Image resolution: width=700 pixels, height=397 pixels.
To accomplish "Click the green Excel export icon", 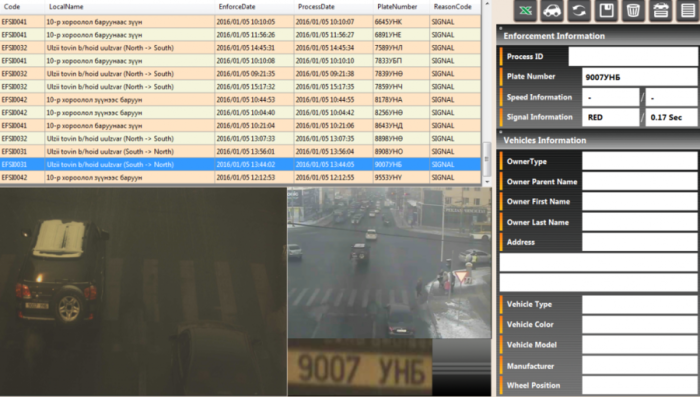I will (x=525, y=10).
